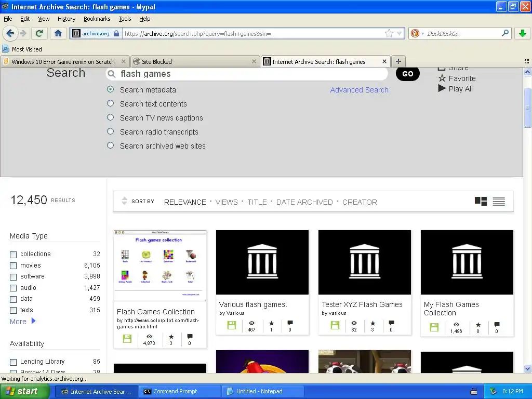Switch to list view icon

tap(499, 202)
